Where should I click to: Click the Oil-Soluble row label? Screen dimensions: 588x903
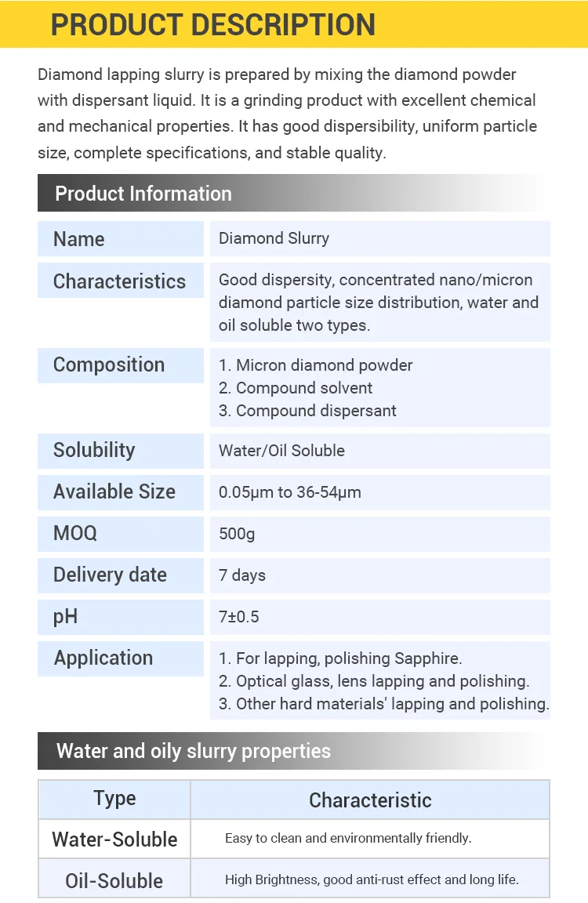pyautogui.click(x=114, y=880)
